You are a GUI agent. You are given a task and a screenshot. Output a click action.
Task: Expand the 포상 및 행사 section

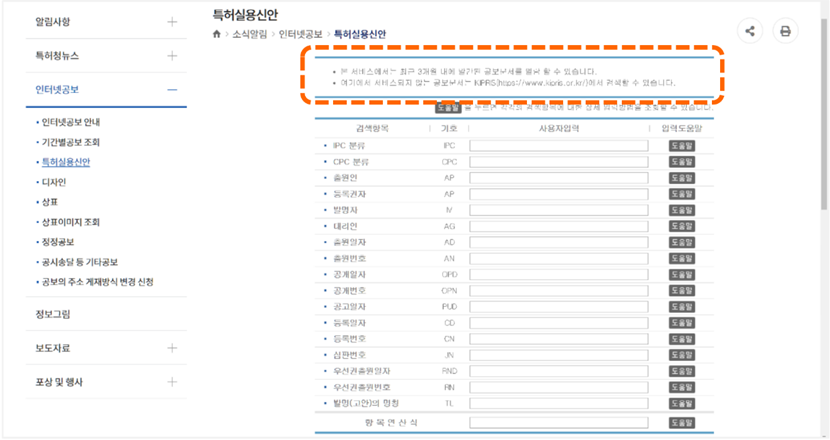[x=172, y=382]
